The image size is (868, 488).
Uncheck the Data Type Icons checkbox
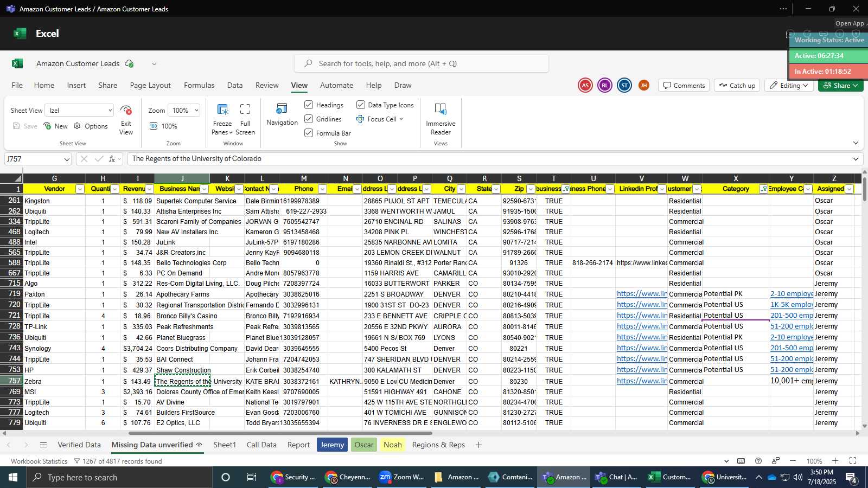(360, 105)
